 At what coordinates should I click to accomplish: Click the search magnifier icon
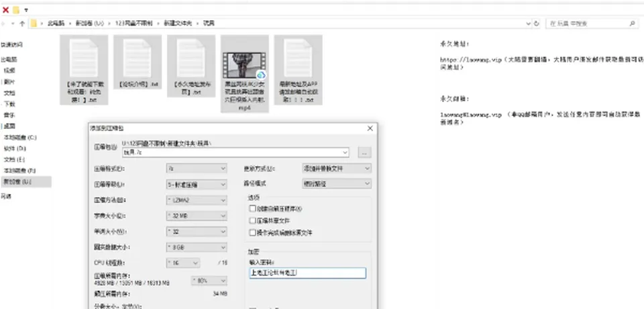pyautogui.click(x=633, y=24)
